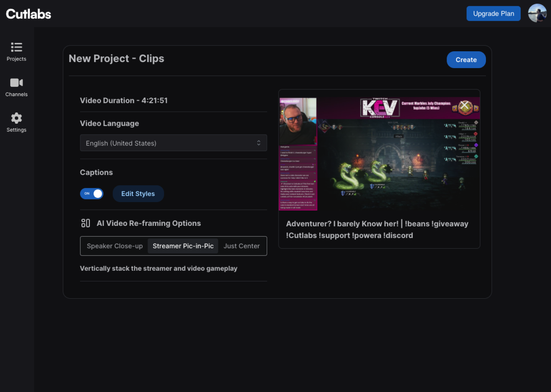Select the Just Center option

coord(242,246)
